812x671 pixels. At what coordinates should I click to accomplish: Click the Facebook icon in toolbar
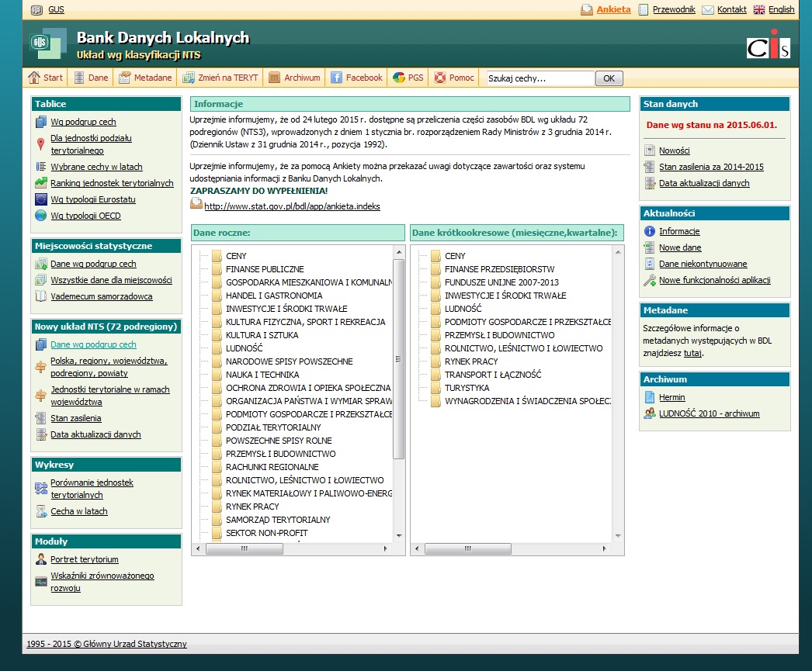coord(337,78)
